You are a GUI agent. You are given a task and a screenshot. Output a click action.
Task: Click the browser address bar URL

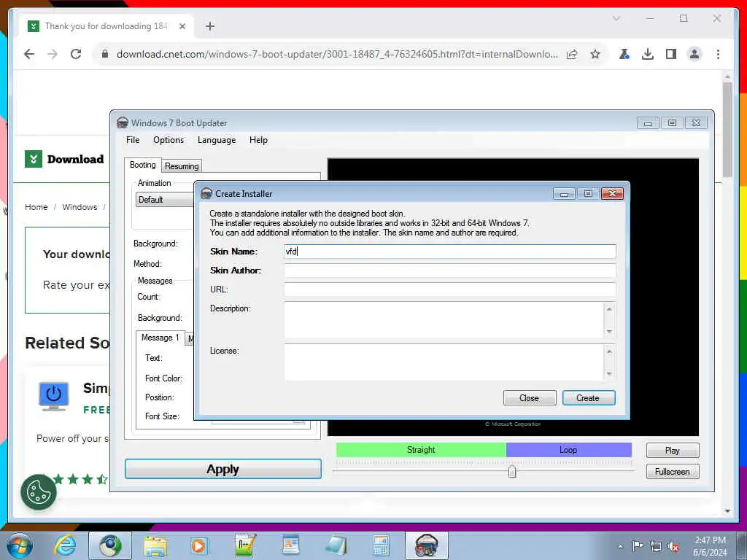click(337, 54)
